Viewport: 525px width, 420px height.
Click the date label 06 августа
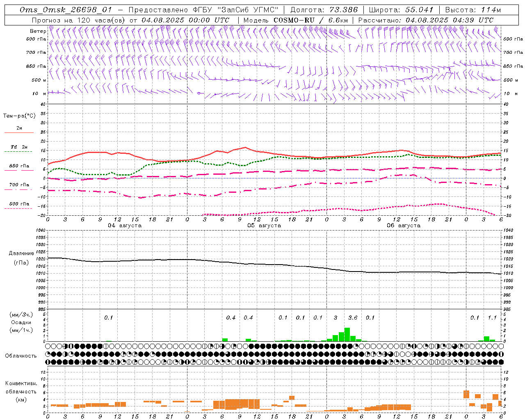click(x=404, y=225)
